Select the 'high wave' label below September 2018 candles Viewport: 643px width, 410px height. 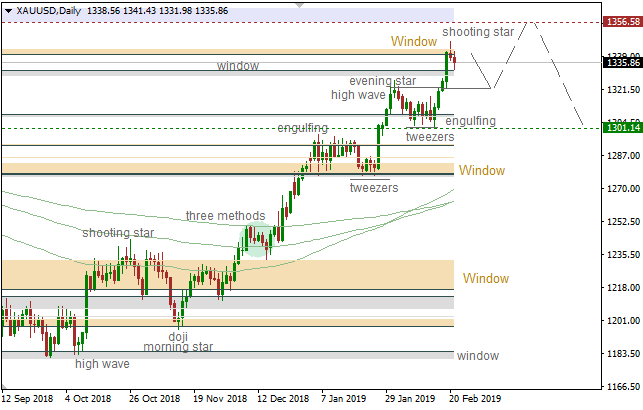(102, 364)
